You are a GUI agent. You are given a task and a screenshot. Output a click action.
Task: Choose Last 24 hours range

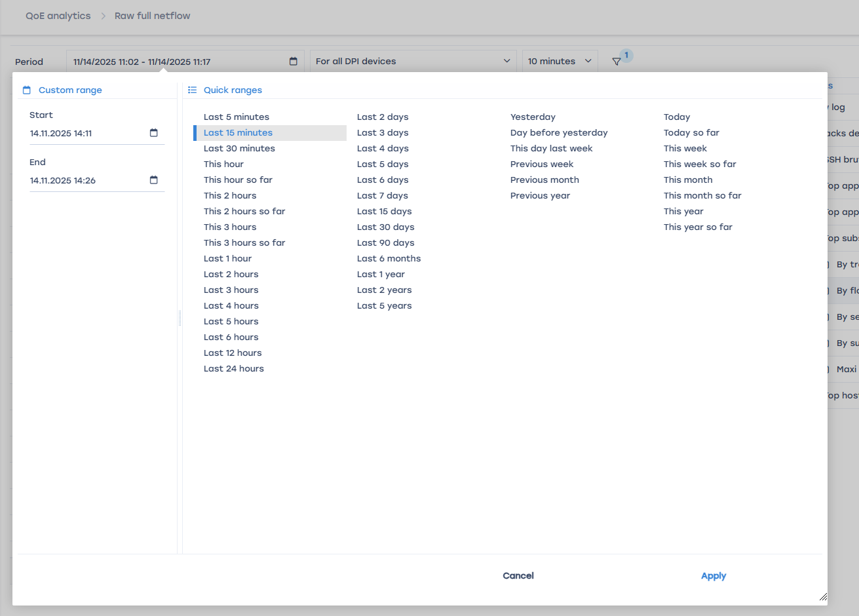(x=234, y=369)
